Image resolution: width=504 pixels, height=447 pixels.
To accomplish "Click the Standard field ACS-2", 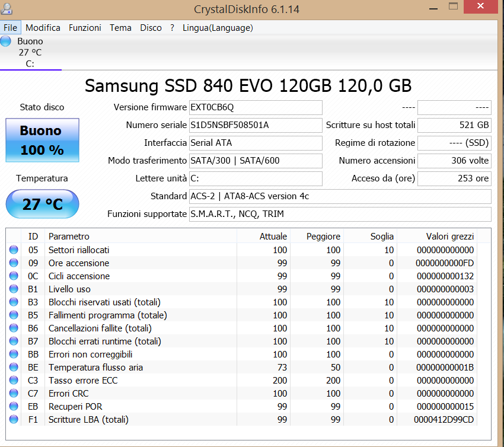I will tap(340, 196).
